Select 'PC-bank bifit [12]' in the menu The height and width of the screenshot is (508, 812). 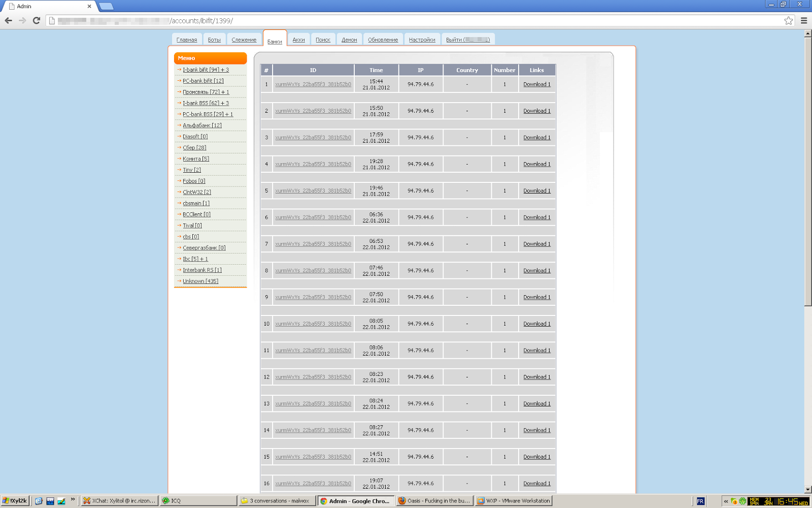pos(203,81)
